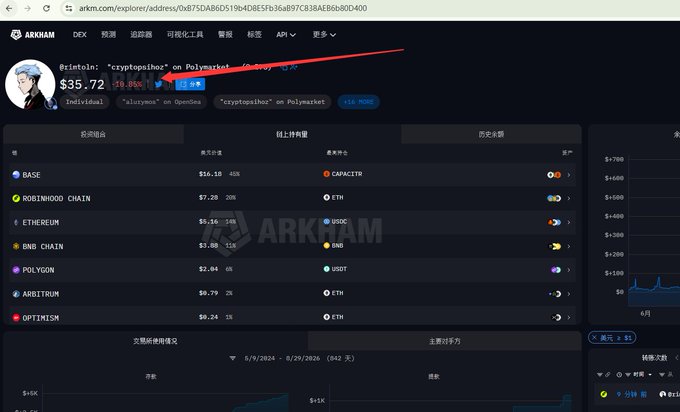Click the POLYGON chain icon
This screenshot has width=680, height=412.
(16, 270)
